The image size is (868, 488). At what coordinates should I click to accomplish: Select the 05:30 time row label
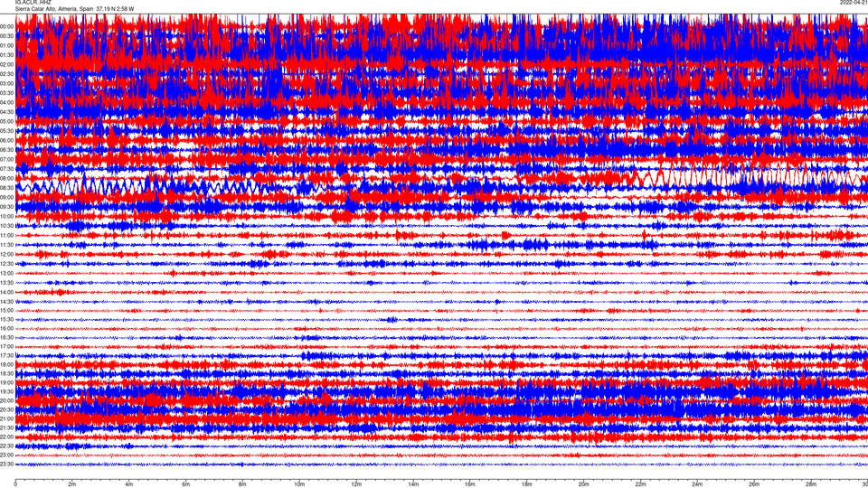(x=6, y=130)
